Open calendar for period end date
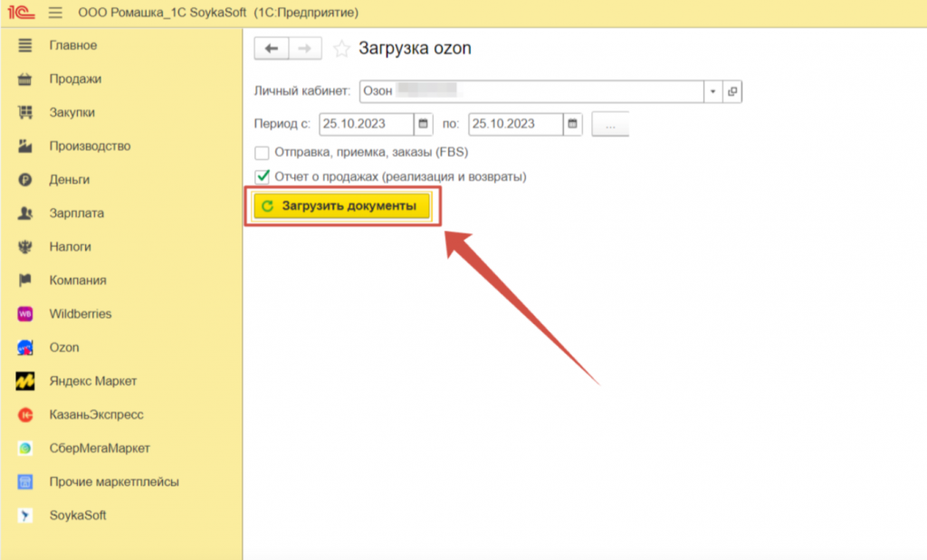Image resolution: width=927 pixels, height=560 pixels. (x=572, y=124)
